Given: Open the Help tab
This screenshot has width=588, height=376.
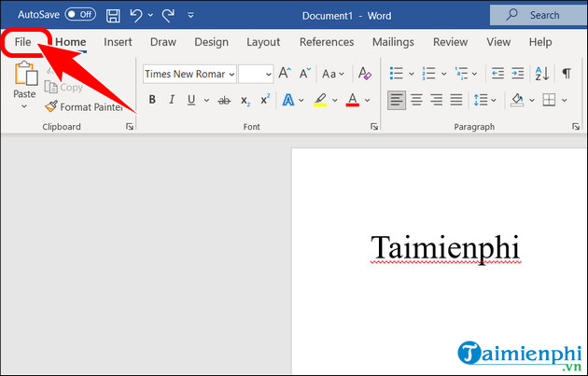Looking at the screenshot, I should (x=540, y=42).
